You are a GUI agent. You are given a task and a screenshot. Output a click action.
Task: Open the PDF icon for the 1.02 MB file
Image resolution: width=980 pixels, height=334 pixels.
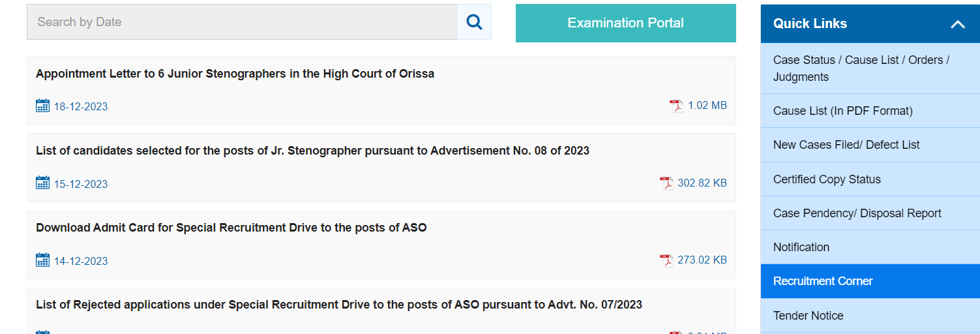point(676,106)
